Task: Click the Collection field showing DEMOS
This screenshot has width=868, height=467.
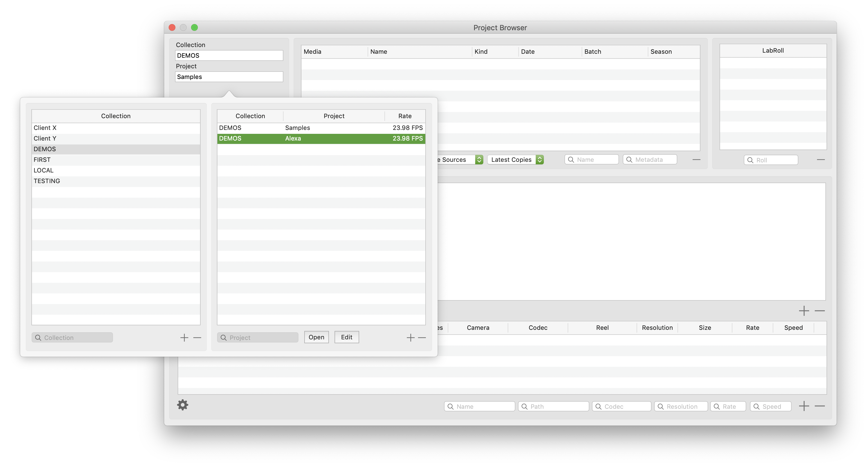Action: tap(229, 55)
